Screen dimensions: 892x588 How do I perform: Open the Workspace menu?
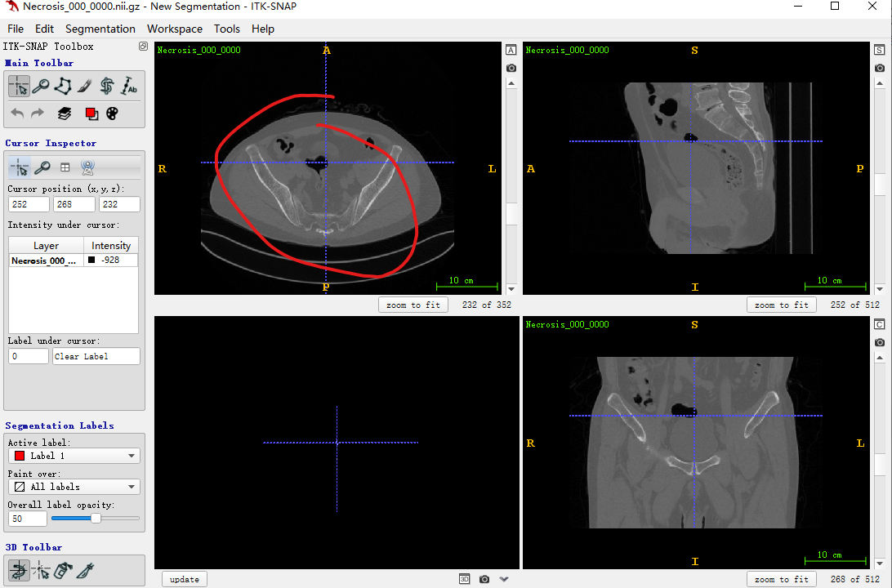point(175,29)
